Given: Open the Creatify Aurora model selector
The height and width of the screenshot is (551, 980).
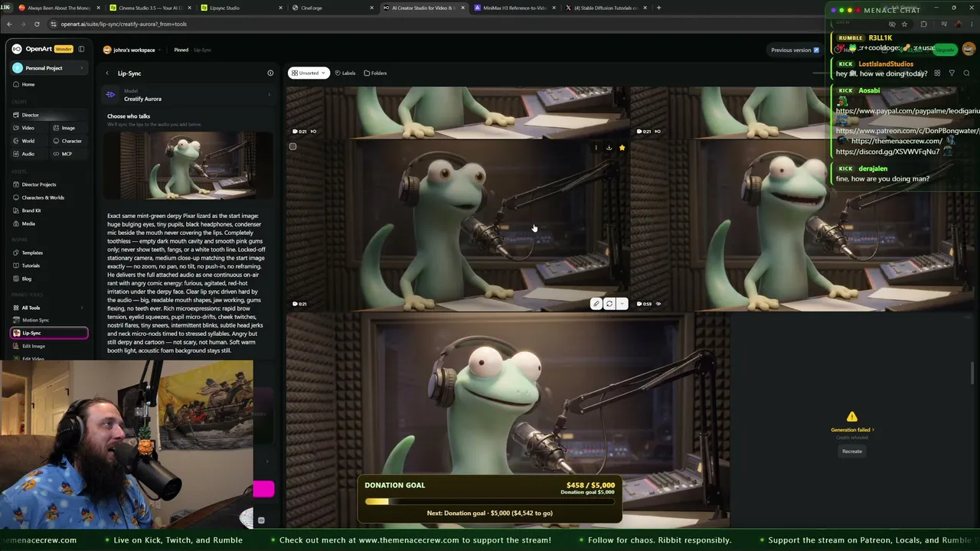Looking at the screenshot, I should pos(188,95).
